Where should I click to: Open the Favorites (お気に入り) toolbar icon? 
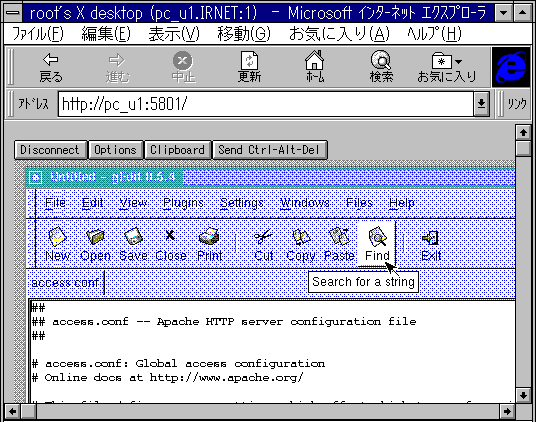(x=442, y=61)
